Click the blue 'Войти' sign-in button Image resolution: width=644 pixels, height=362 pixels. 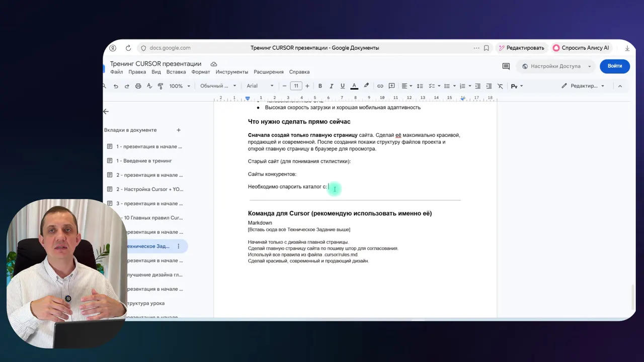coord(615,66)
